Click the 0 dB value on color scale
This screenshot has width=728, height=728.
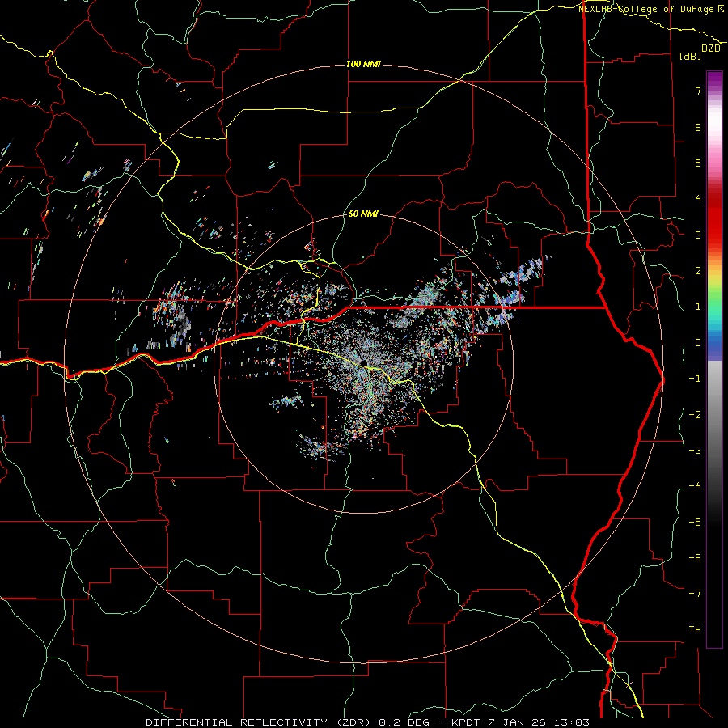(698, 343)
